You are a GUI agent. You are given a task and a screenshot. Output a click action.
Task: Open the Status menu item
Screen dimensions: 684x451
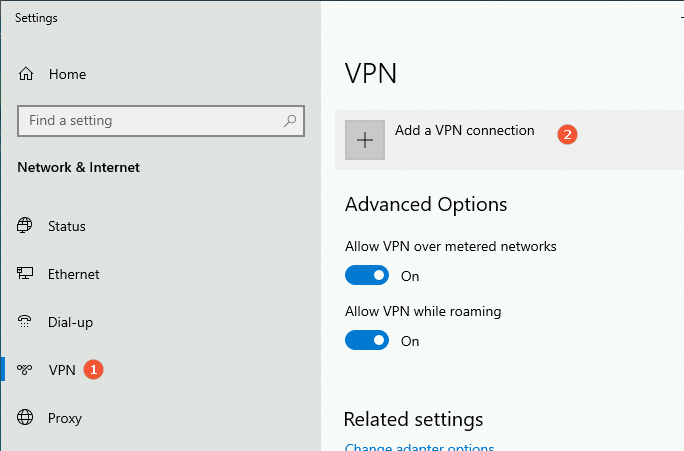pos(67,226)
